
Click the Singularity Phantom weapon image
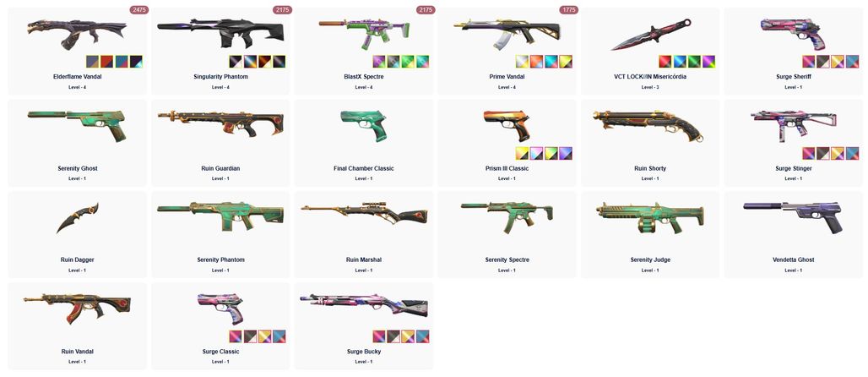(x=220, y=33)
